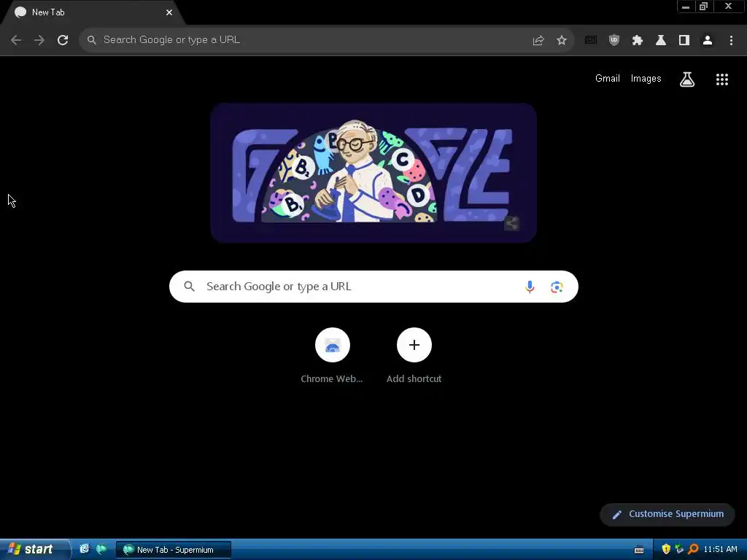Viewport: 747px width, 560px height.
Task: Reload the current page
Action: click(x=63, y=40)
